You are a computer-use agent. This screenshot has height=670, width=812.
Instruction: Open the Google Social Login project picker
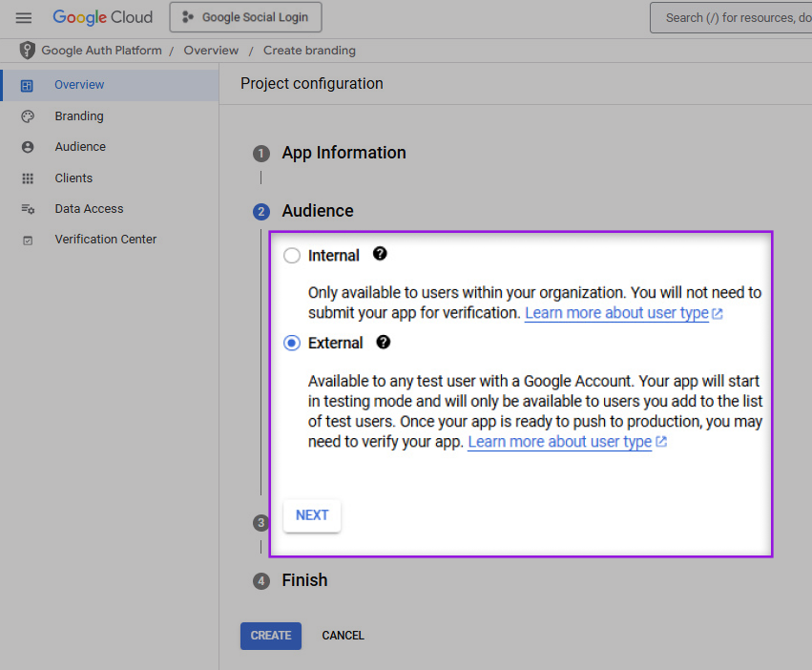245,17
